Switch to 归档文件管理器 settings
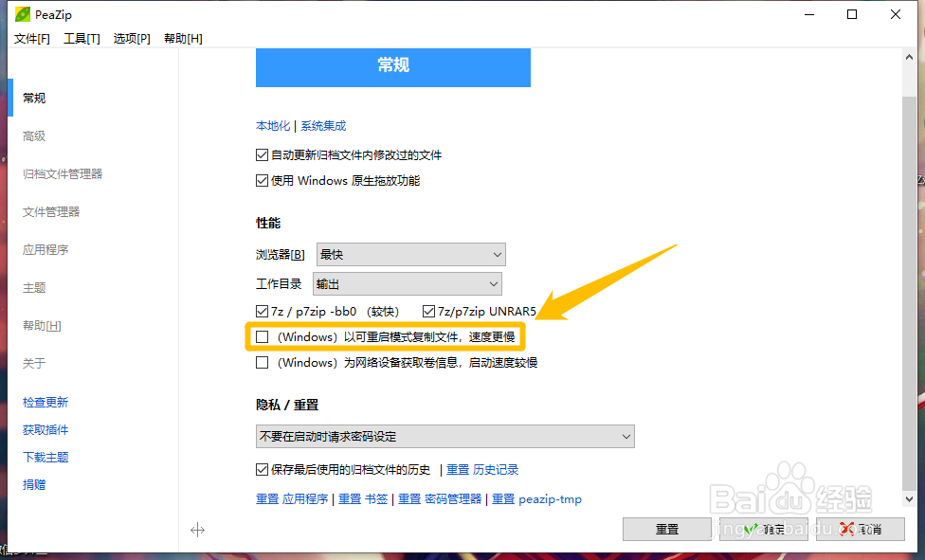 click(63, 174)
